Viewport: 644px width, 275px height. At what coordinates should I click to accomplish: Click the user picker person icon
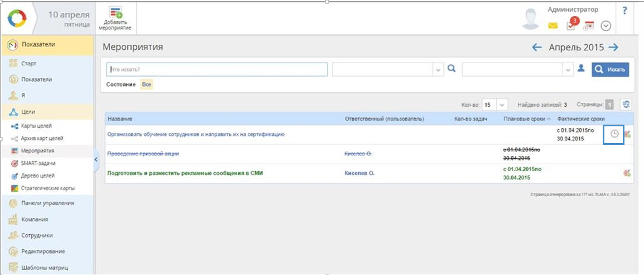click(581, 68)
